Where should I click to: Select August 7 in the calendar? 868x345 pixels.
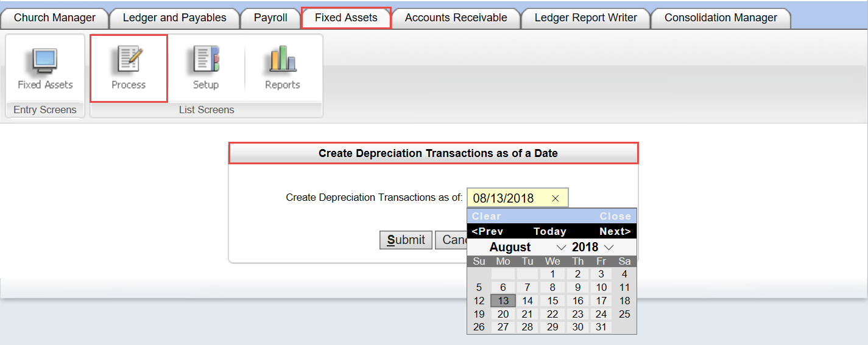528,288
